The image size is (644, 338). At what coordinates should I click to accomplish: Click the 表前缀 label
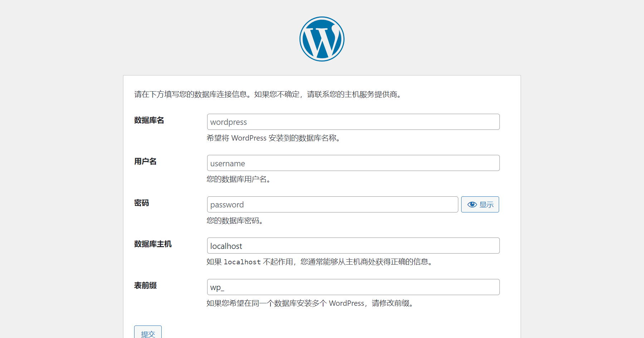click(145, 285)
